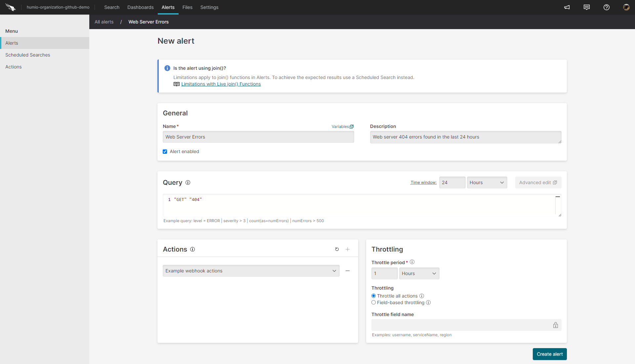Expand the Hours time window dropdown
The image size is (635, 364).
click(x=486, y=182)
